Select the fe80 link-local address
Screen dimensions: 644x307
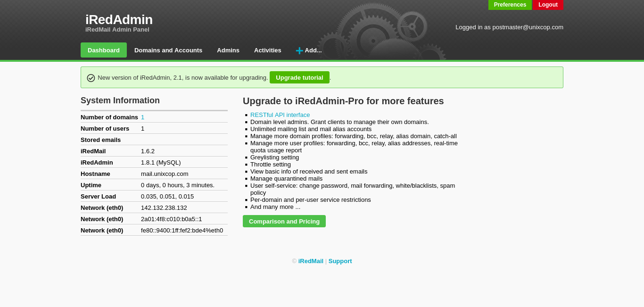point(182,230)
